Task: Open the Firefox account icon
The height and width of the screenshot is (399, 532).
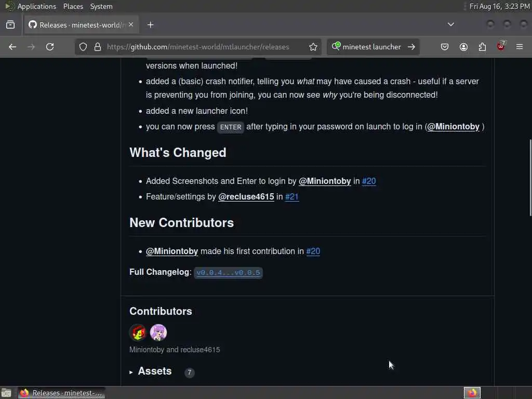Action: pos(463,47)
